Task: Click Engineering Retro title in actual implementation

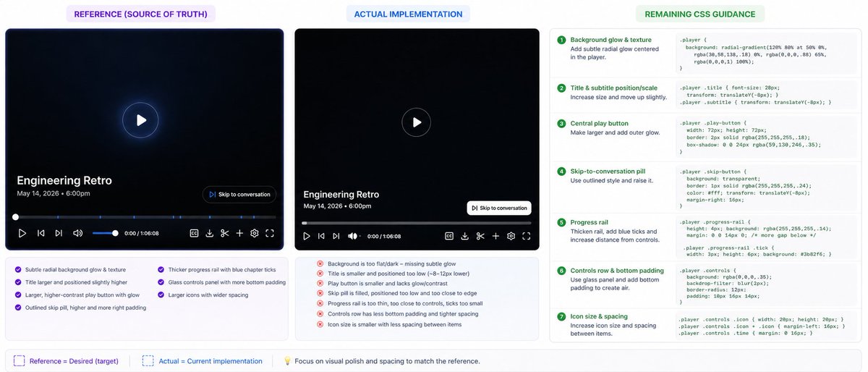Action: click(341, 195)
